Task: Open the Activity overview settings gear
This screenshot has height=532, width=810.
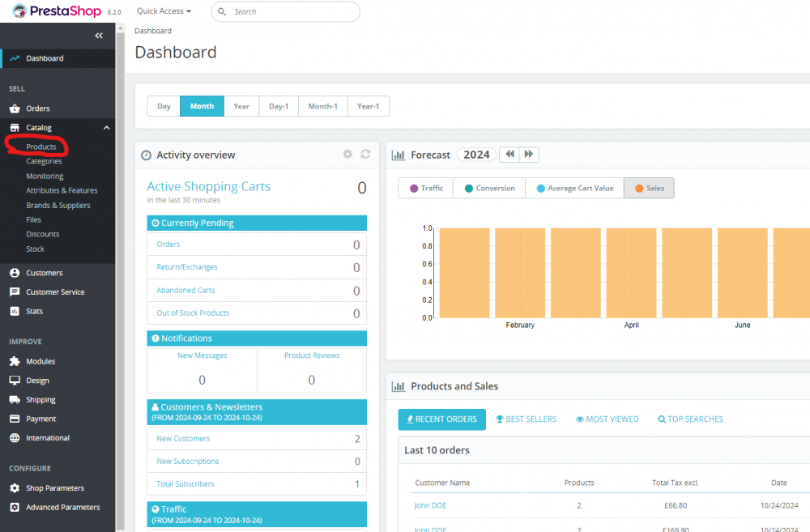Action: coord(347,154)
